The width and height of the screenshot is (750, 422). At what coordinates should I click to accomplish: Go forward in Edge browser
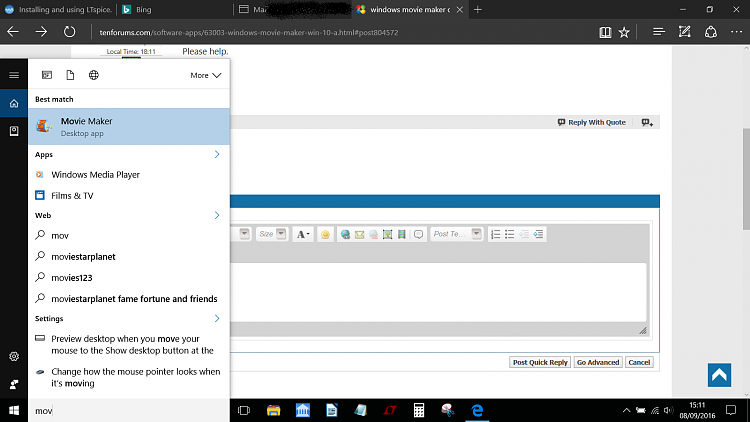pyautogui.click(x=41, y=32)
